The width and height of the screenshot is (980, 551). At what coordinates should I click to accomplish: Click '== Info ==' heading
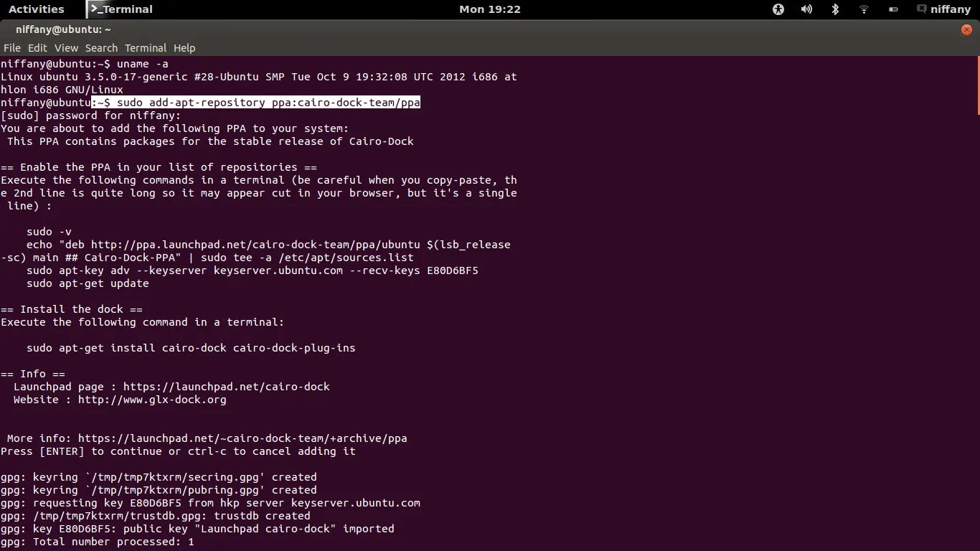33,374
